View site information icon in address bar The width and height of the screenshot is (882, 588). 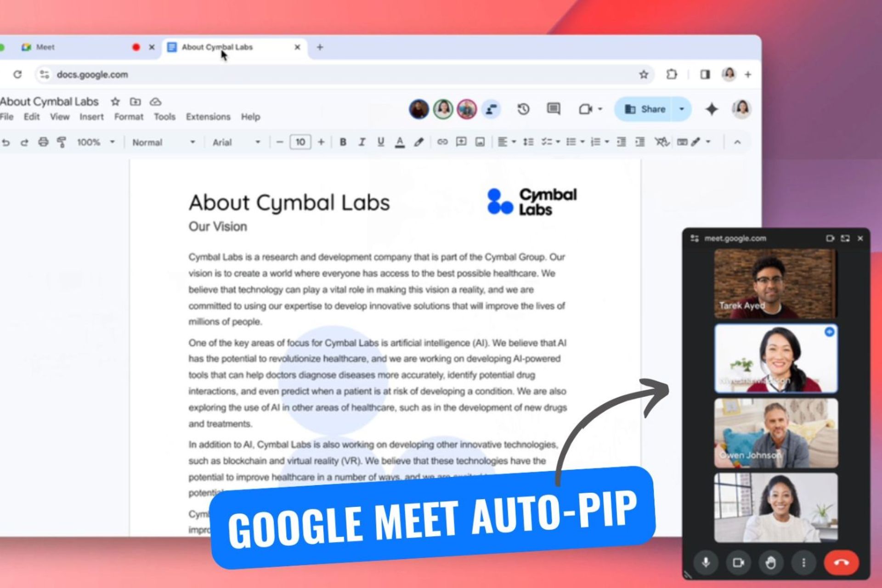pos(45,74)
